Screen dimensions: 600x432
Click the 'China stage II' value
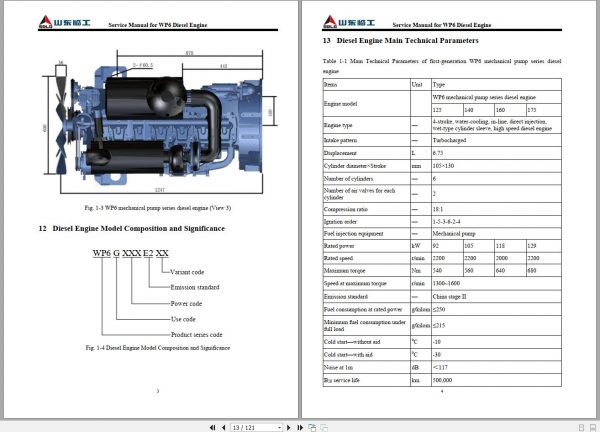coord(450,297)
